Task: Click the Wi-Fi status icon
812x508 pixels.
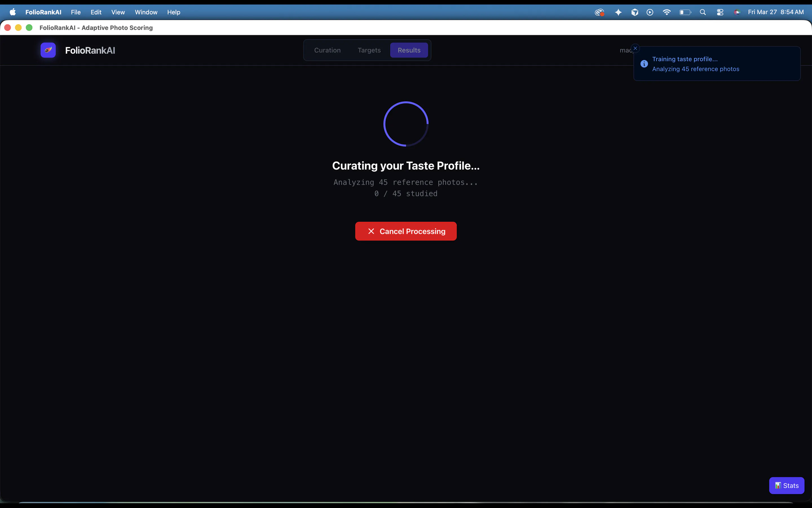Action: pyautogui.click(x=667, y=12)
